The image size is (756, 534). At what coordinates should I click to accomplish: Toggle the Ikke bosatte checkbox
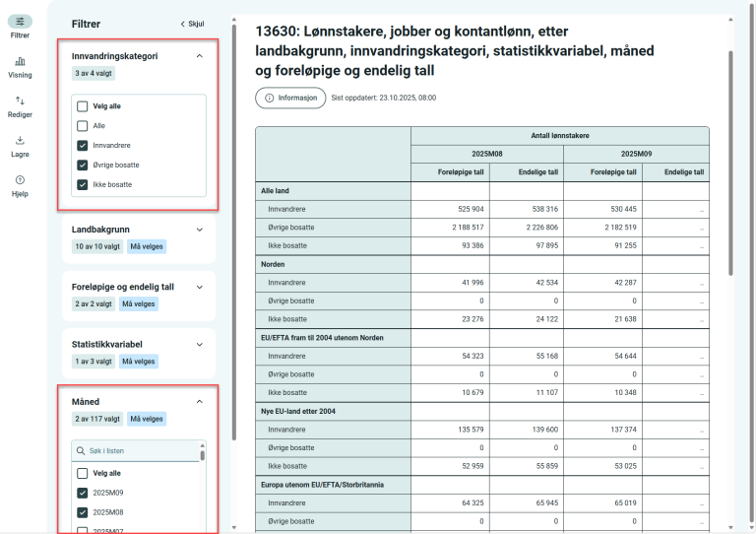[x=83, y=185]
